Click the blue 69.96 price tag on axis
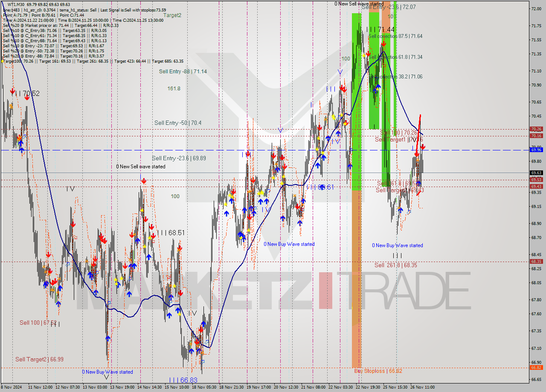Screen dimensions: 546x392 [x=536, y=150]
